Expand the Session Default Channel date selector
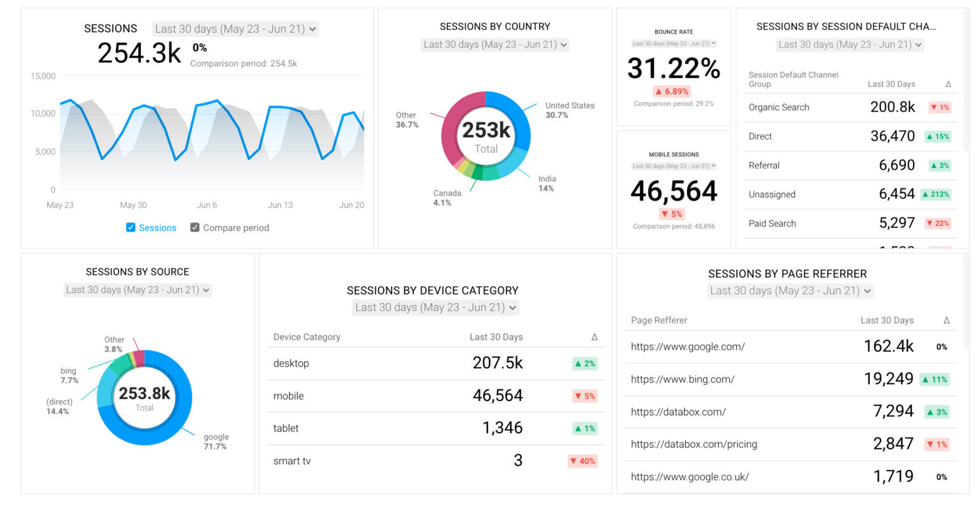 click(x=849, y=44)
